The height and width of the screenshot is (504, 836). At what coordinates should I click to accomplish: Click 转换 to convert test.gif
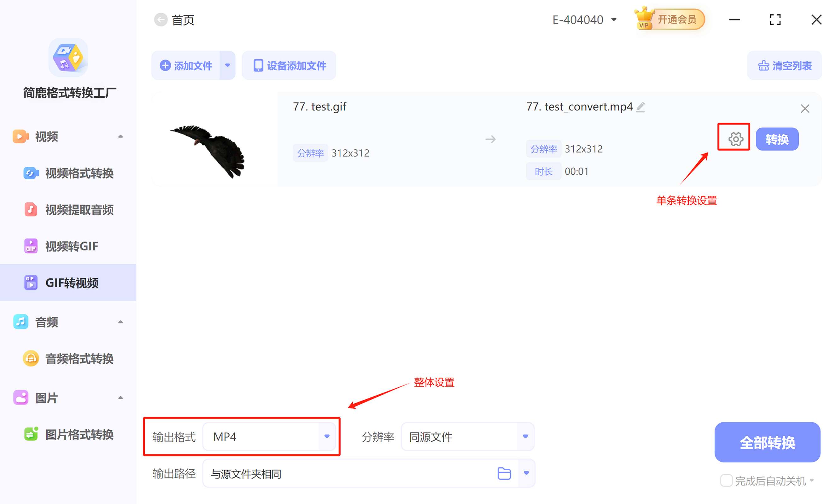pyautogui.click(x=777, y=138)
